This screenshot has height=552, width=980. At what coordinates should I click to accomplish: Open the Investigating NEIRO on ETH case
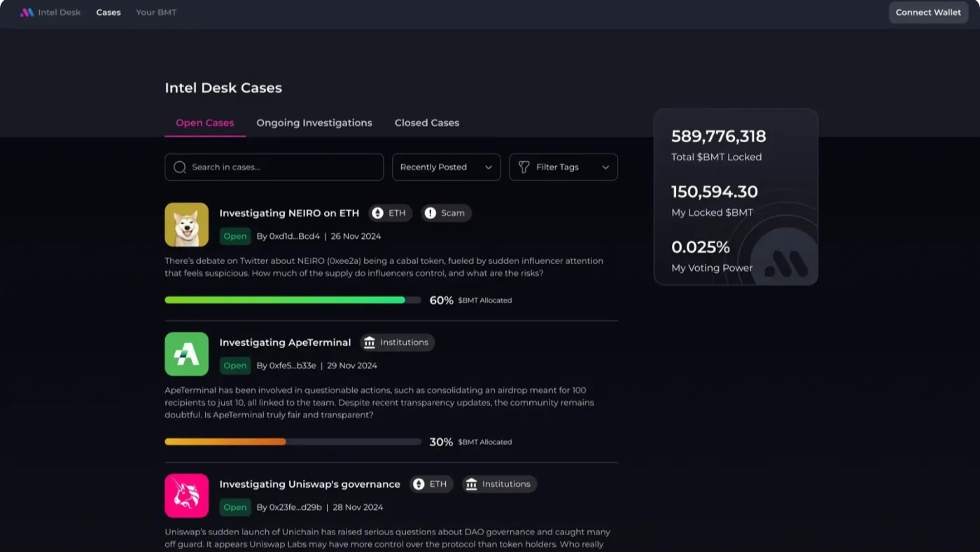tap(289, 213)
